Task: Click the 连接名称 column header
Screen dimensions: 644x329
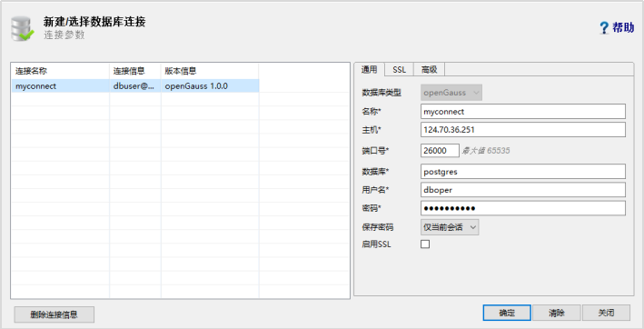Action: [x=60, y=71]
